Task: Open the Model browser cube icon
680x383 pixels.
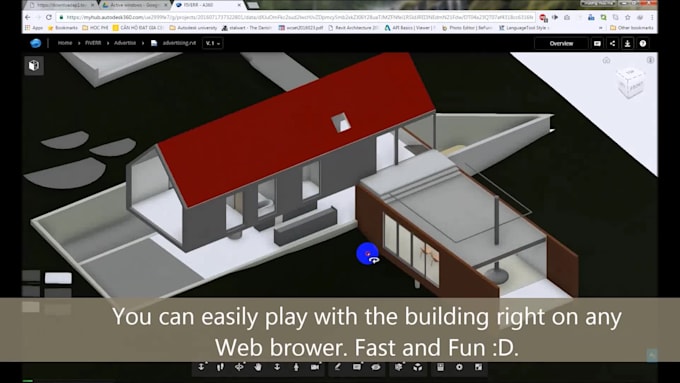Action: 418,367
